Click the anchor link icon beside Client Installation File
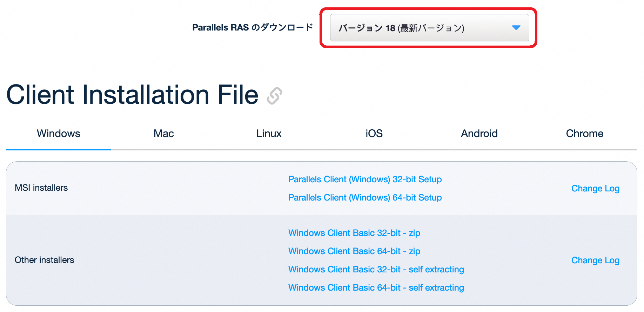The image size is (644, 312). 274,96
